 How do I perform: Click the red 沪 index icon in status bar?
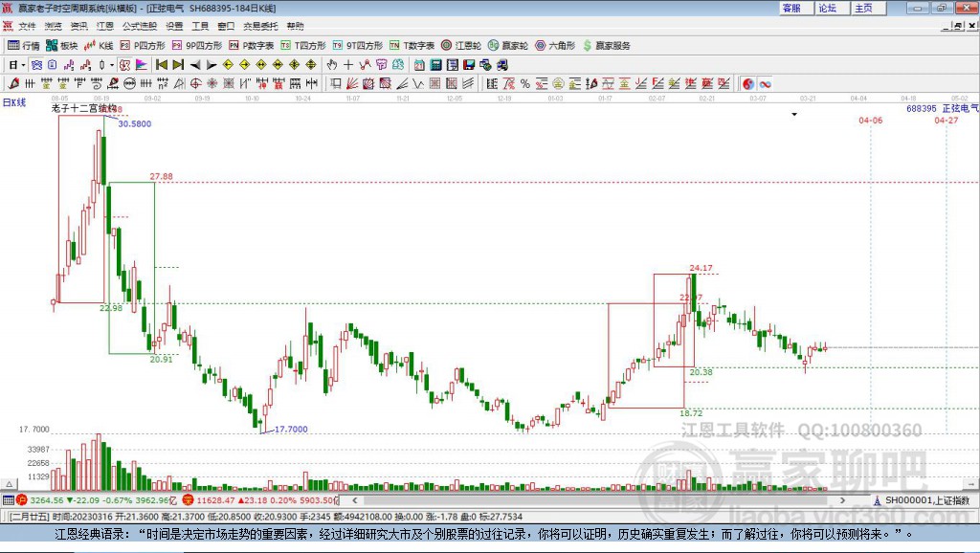point(22,500)
